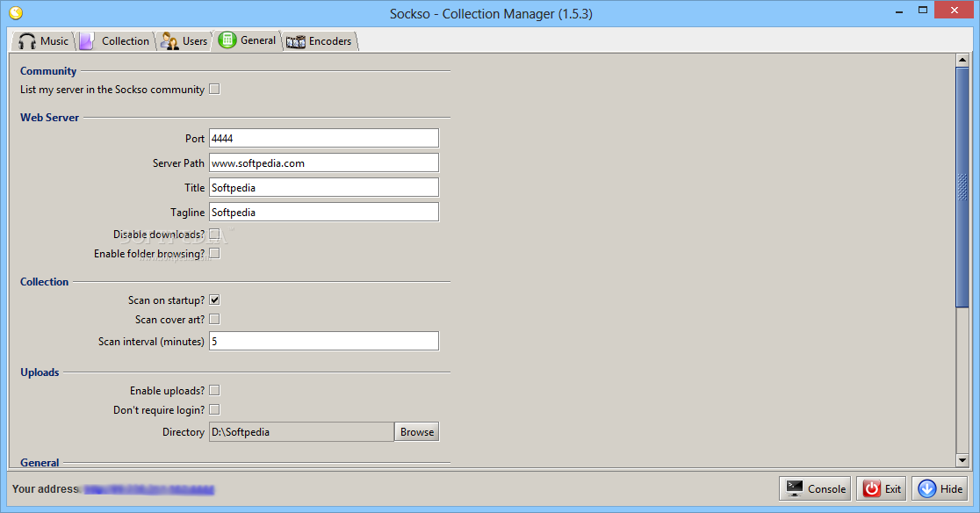Click the 'Your address' label
Screen dimensions: 980x513
(46, 489)
